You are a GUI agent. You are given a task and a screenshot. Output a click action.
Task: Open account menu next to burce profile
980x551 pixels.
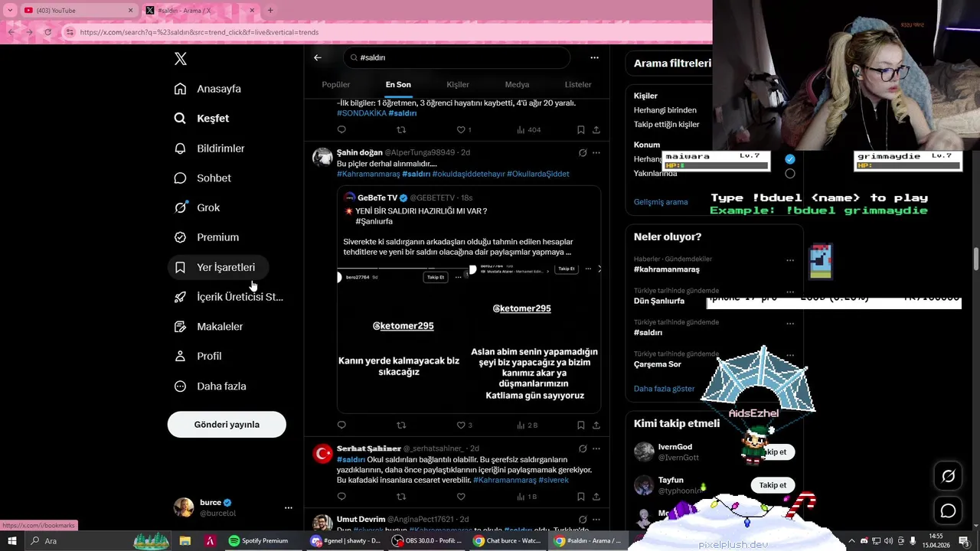pyautogui.click(x=289, y=507)
